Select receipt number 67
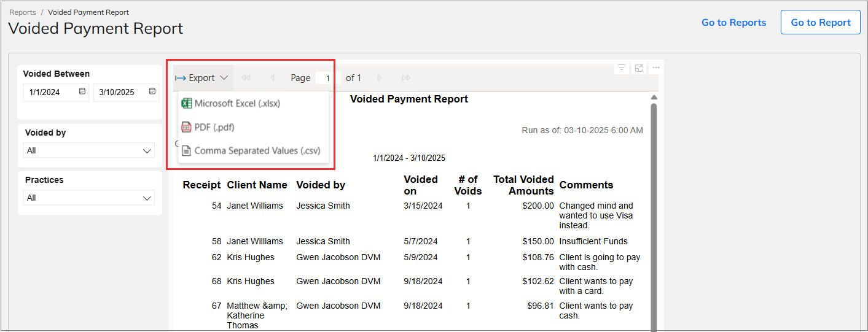 point(216,305)
